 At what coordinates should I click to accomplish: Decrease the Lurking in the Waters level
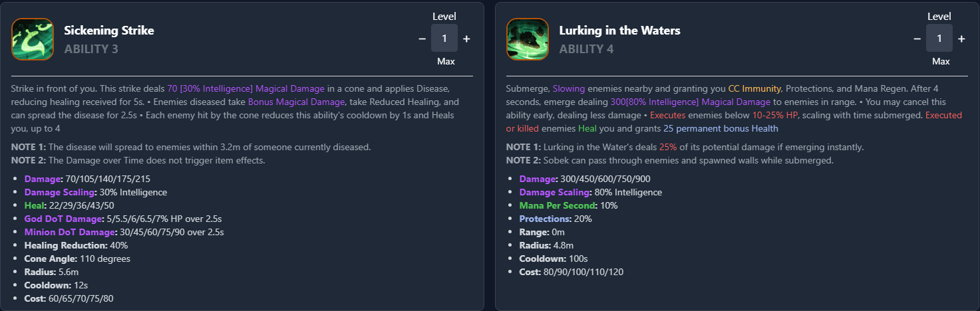pos(917,39)
